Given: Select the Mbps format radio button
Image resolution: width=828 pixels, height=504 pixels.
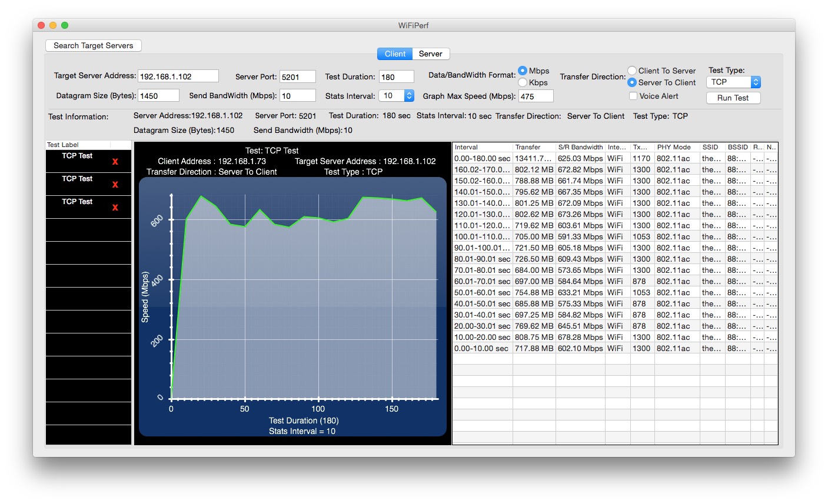Looking at the screenshot, I should (x=523, y=71).
